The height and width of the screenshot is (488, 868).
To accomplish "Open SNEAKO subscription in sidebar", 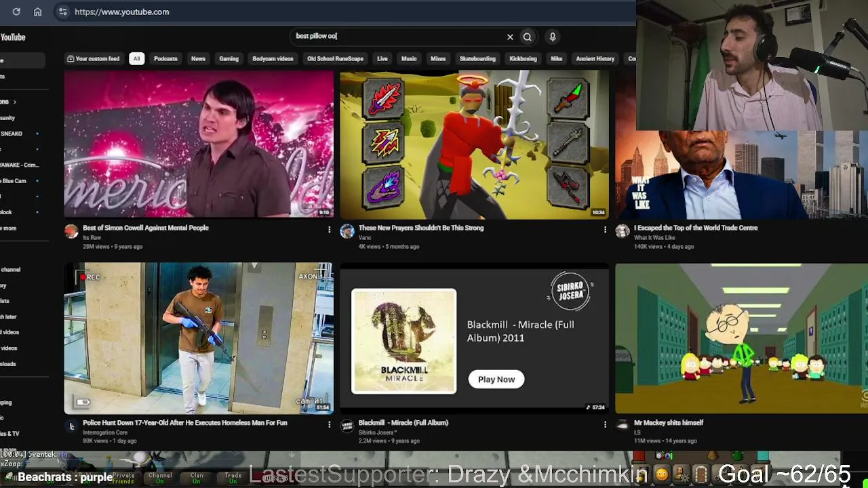I will click(x=12, y=134).
